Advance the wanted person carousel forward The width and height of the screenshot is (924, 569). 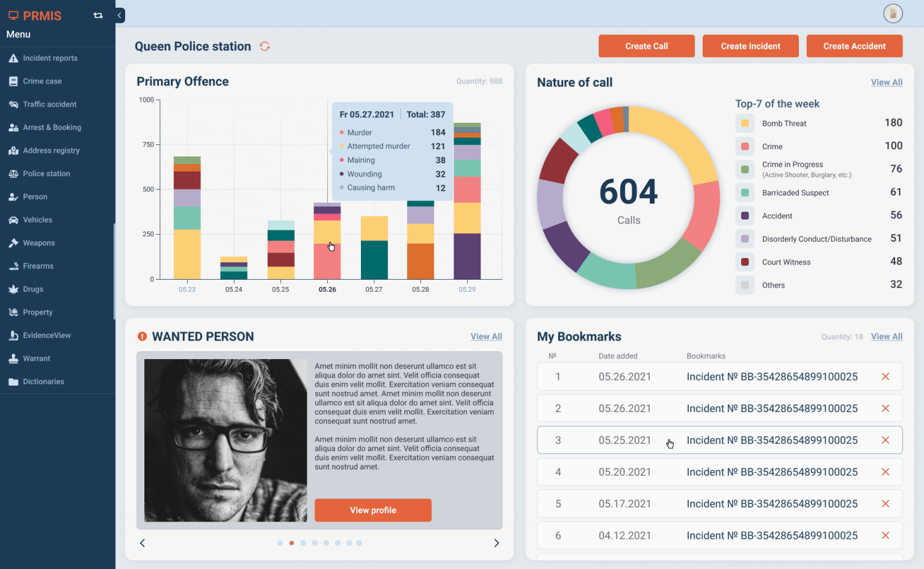[x=496, y=543]
